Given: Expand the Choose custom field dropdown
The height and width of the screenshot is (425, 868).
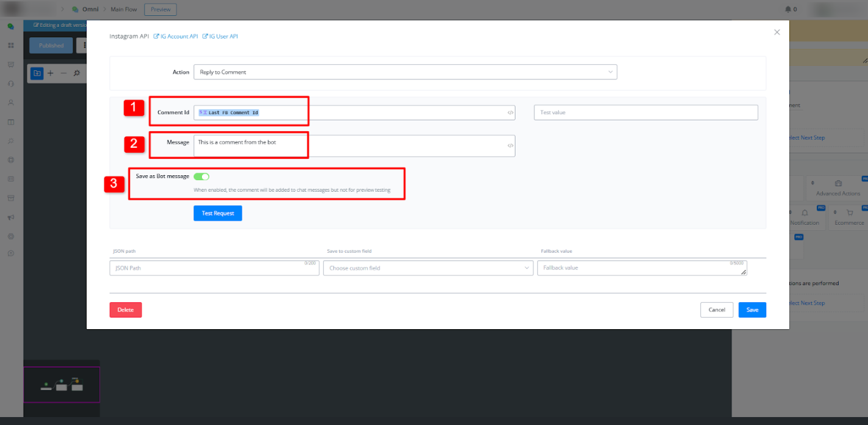Looking at the screenshot, I should tap(428, 268).
